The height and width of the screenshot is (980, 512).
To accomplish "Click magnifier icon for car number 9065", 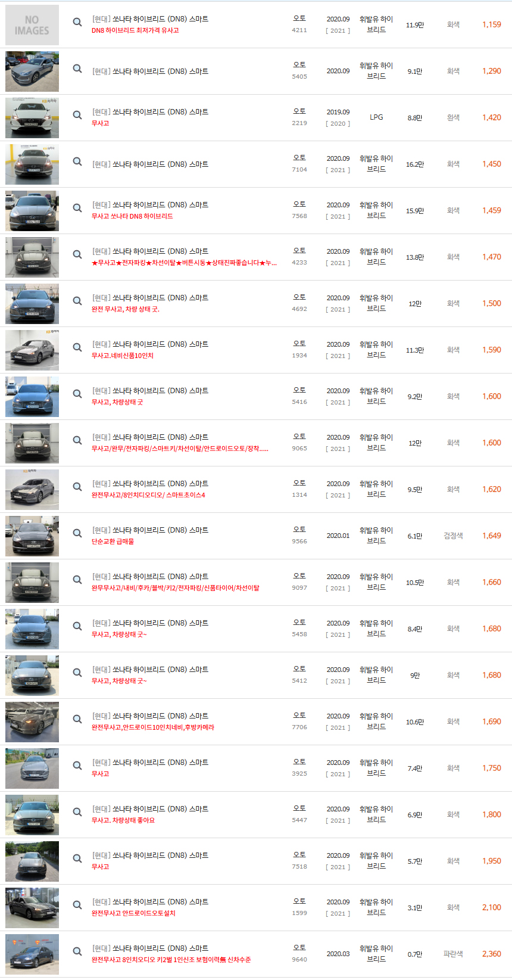I will pyautogui.click(x=77, y=440).
